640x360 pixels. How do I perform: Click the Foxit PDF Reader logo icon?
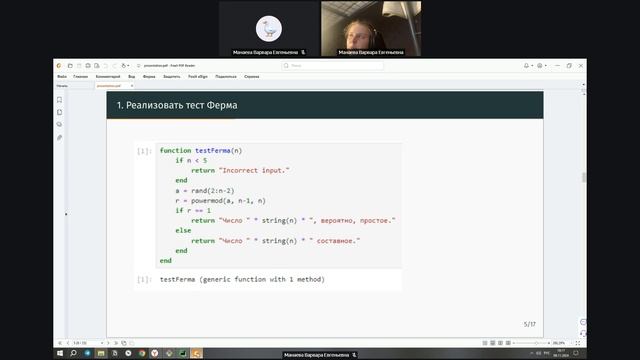click(59, 66)
